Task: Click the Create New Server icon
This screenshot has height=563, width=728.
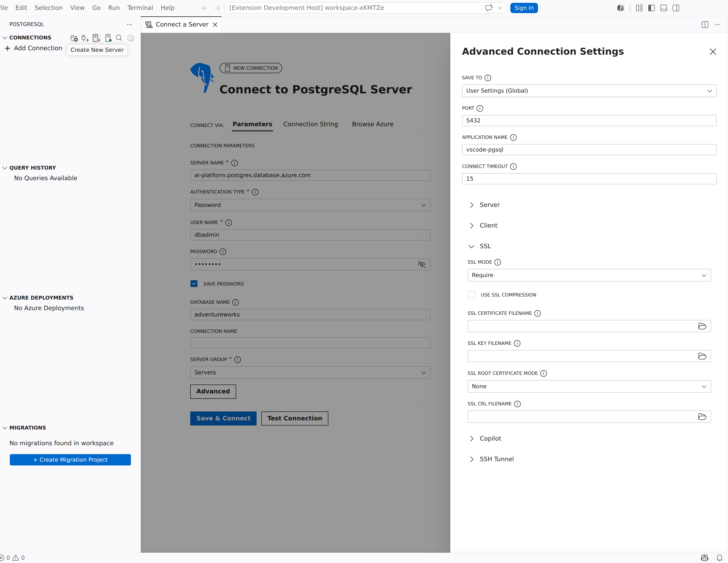Action: click(x=96, y=38)
